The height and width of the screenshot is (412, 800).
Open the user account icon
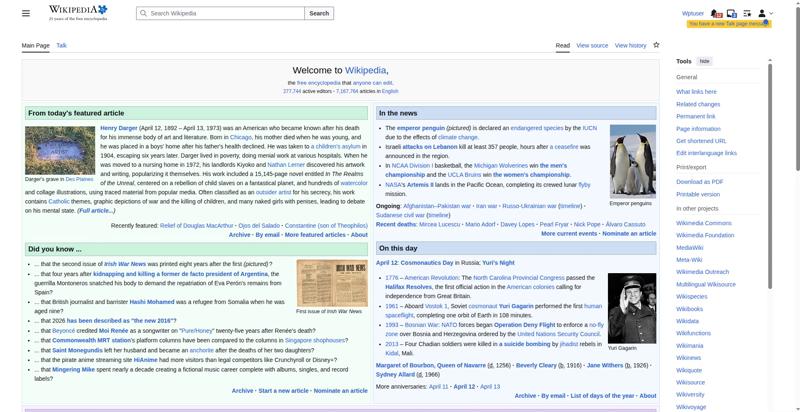[762, 13]
